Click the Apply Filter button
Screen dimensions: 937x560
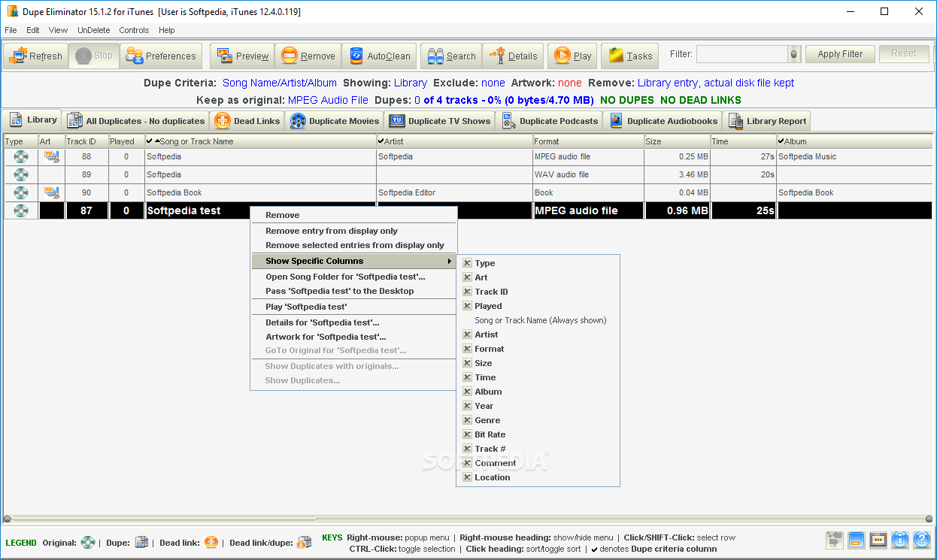[x=840, y=54]
